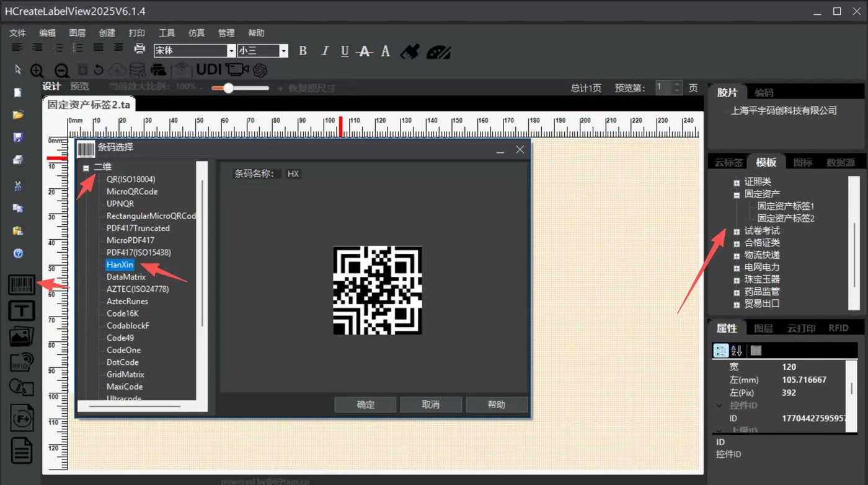Click the color palette icon

438,51
